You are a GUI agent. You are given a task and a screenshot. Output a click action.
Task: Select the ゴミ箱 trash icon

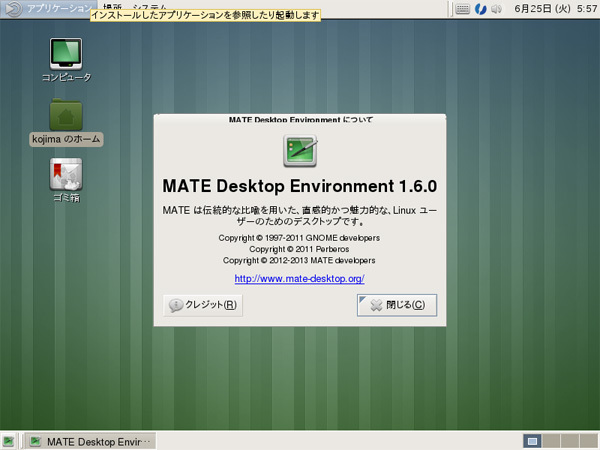pyautogui.click(x=66, y=174)
